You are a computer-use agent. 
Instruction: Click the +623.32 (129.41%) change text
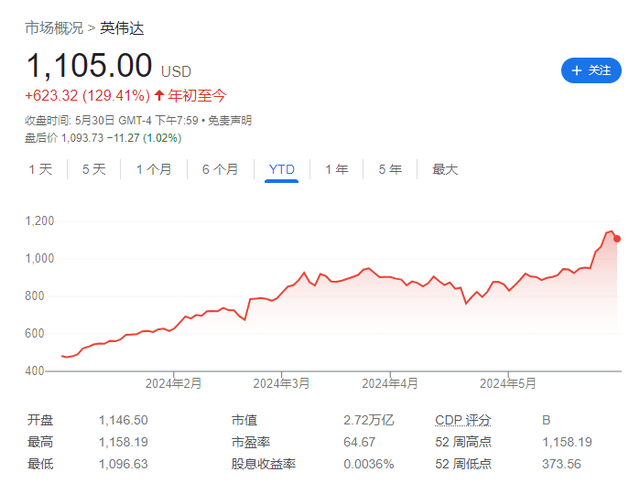point(87,96)
